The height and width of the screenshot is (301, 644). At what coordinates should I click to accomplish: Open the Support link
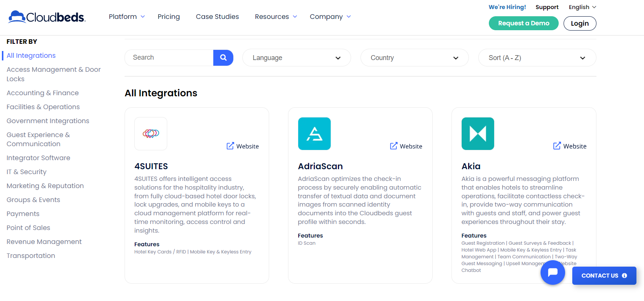pyautogui.click(x=547, y=7)
